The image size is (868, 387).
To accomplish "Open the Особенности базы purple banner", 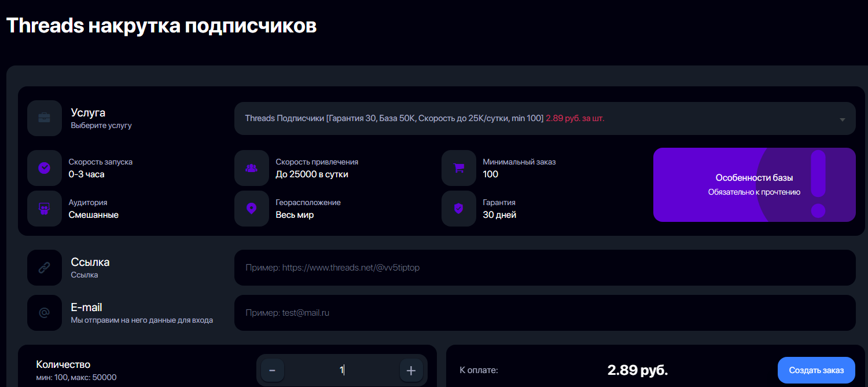I will (x=754, y=185).
